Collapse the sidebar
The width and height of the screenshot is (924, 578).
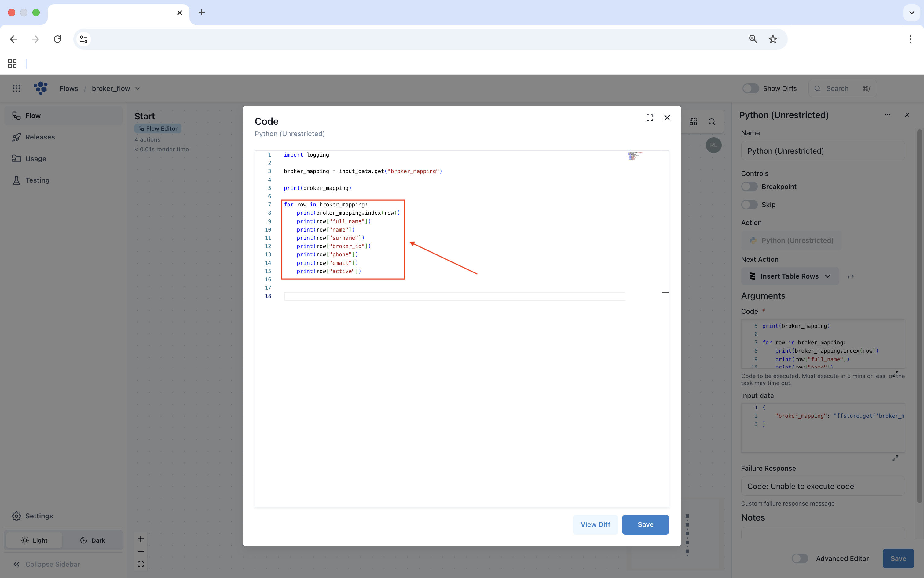tap(46, 564)
